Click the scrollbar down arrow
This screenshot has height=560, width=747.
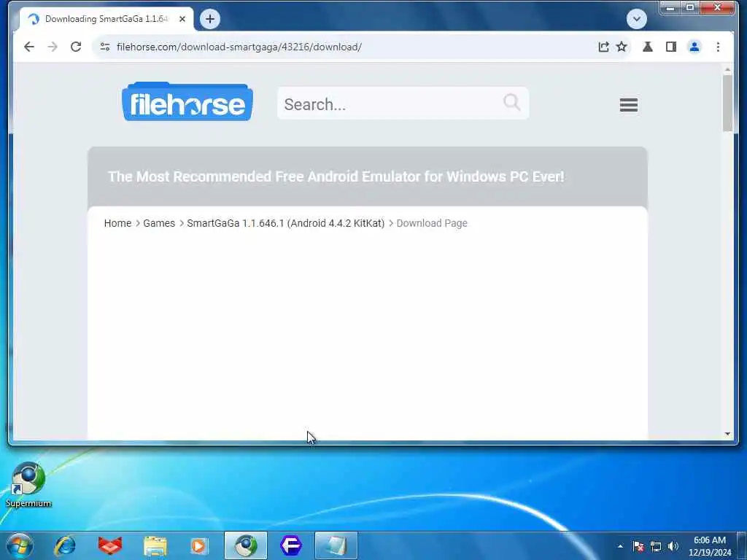[x=727, y=433]
